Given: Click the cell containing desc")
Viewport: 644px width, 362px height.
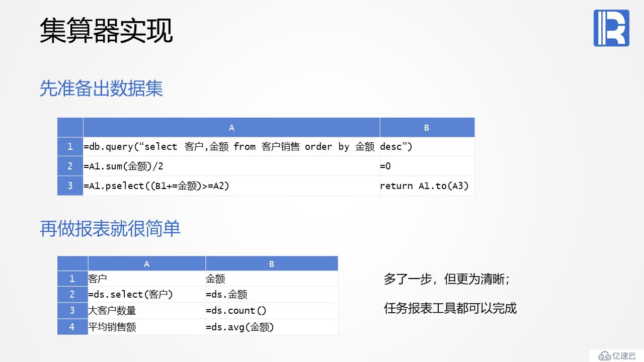Looking at the screenshot, I should [x=427, y=147].
